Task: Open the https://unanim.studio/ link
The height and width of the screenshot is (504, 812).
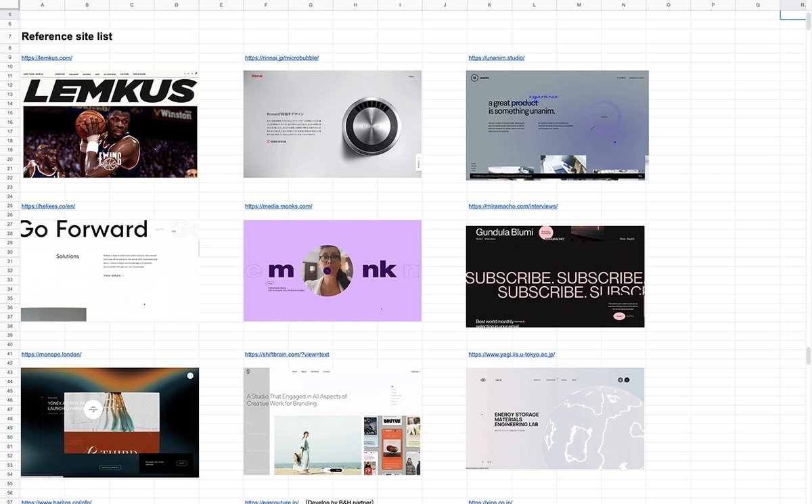Action: point(496,58)
